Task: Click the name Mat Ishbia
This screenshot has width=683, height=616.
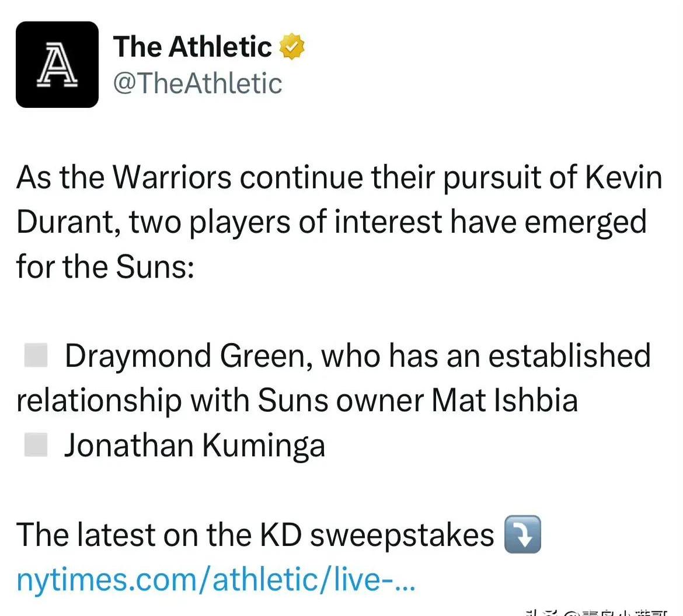Action: pos(504,400)
